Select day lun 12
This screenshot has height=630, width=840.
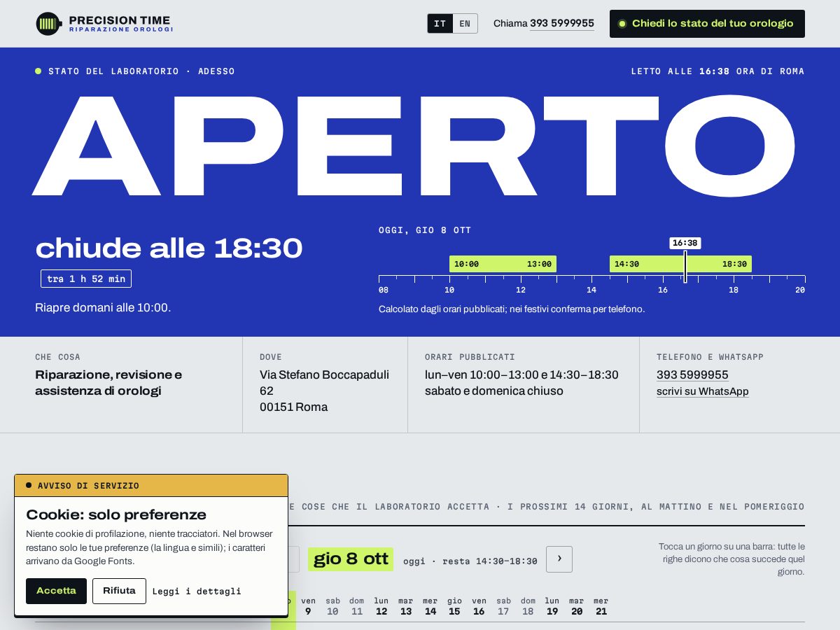click(x=381, y=606)
